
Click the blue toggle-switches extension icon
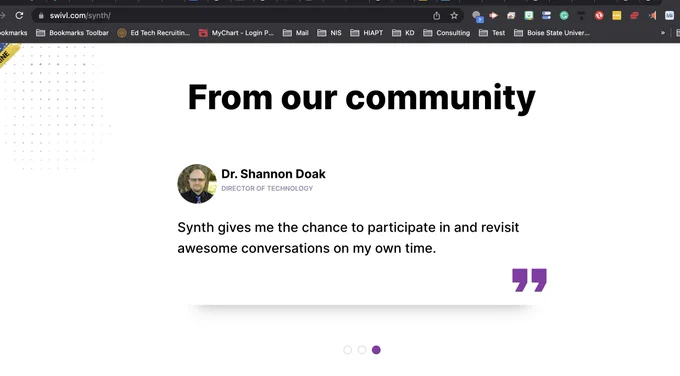[x=546, y=16]
